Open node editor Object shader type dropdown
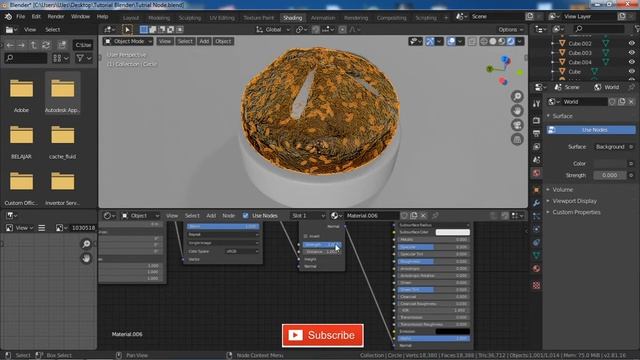The height and width of the screenshot is (360, 640). click(140, 216)
